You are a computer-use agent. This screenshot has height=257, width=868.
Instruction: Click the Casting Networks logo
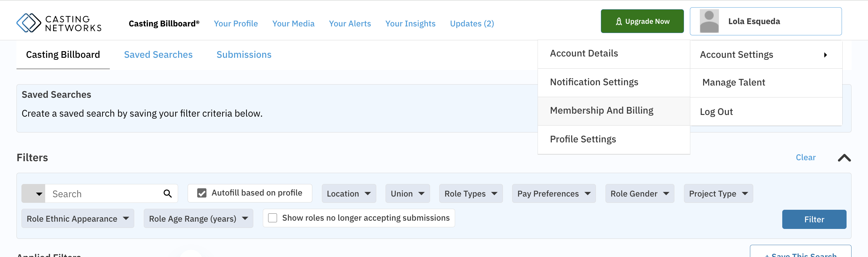59,23
